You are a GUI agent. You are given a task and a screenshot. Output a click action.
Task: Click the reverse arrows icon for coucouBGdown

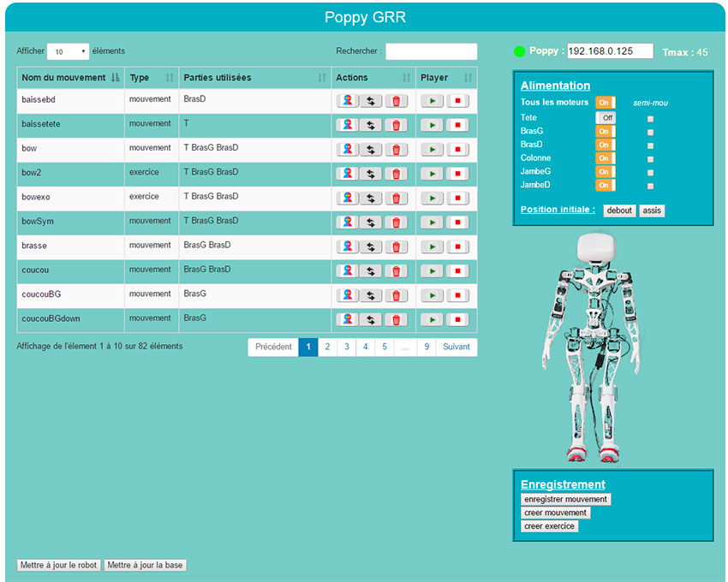click(371, 320)
